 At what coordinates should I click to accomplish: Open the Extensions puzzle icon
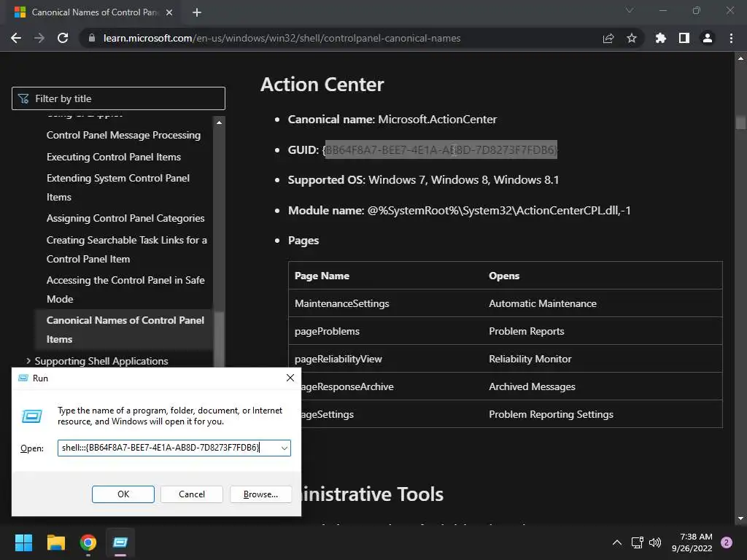[661, 38]
